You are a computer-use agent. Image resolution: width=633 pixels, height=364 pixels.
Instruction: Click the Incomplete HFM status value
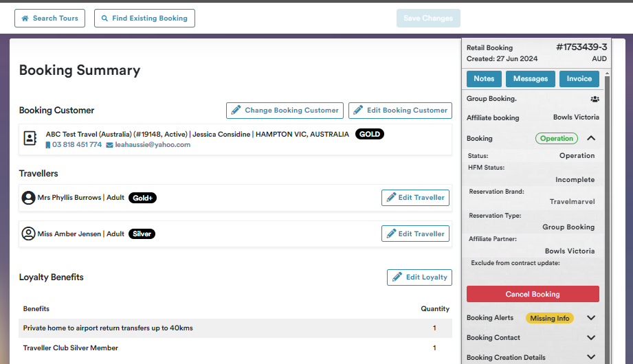click(575, 179)
